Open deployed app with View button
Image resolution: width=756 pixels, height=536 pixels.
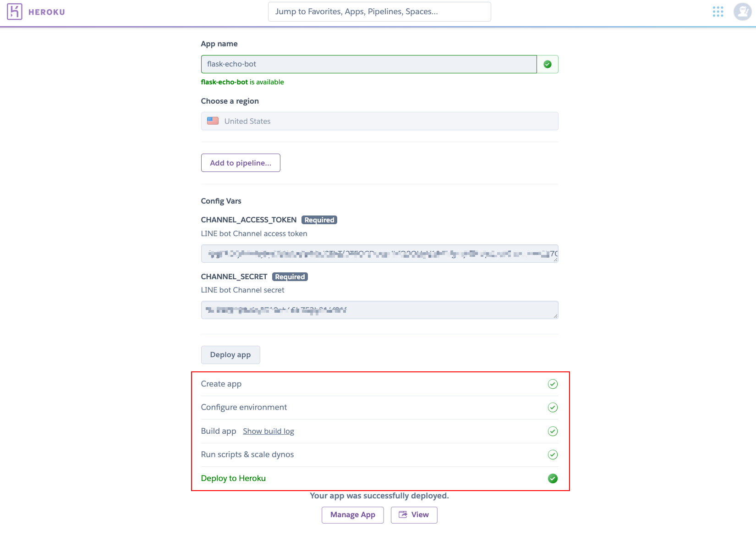click(x=414, y=515)
